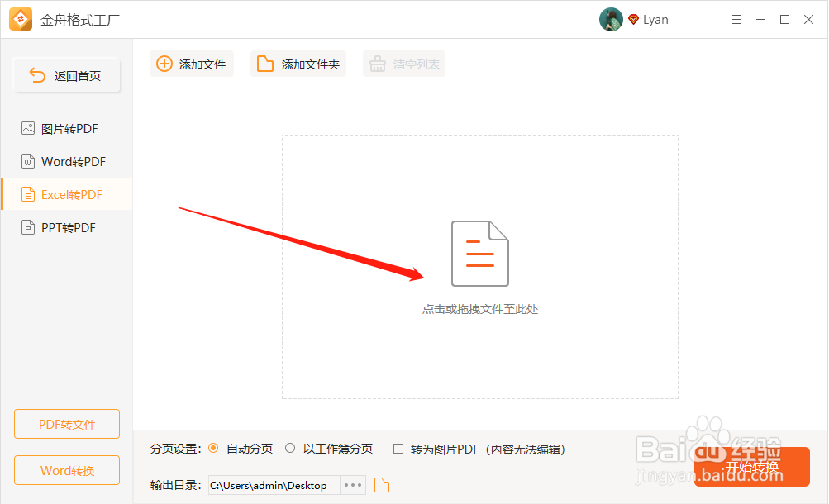Click the document icon in the drop zone
Viewport: 829px width, 504px height.
point(479,254)
